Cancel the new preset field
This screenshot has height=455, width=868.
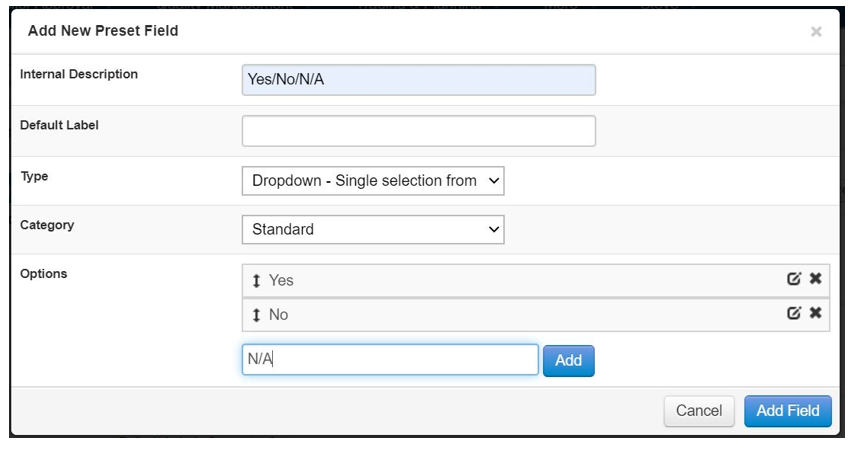pos(698,411)
